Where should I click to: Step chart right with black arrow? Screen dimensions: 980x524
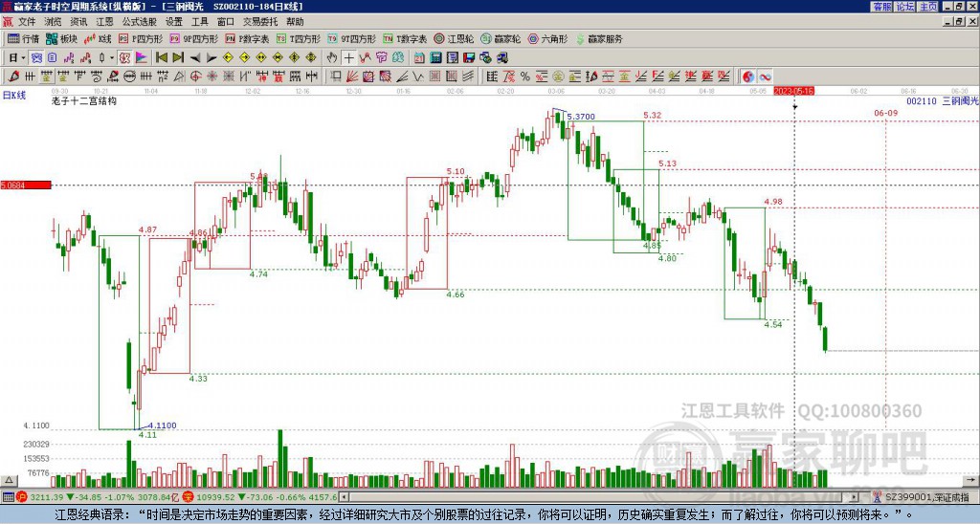pos(212,58)
